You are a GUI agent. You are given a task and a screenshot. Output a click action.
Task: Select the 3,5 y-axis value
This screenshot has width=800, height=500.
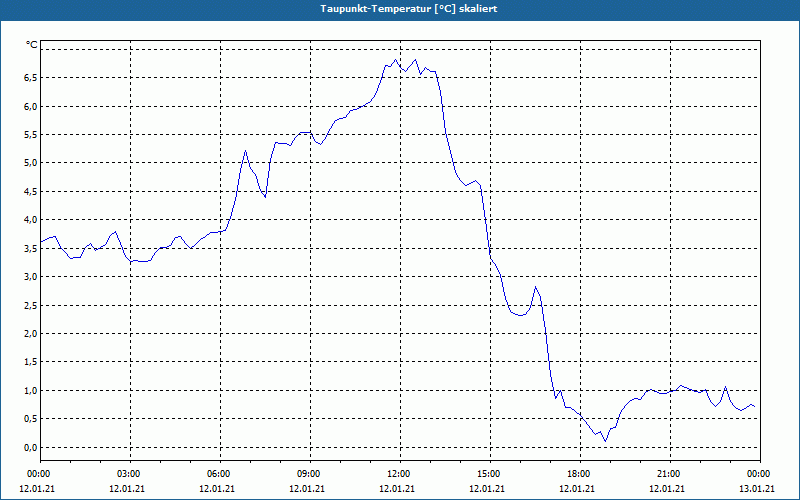click(x=31, y=248)
